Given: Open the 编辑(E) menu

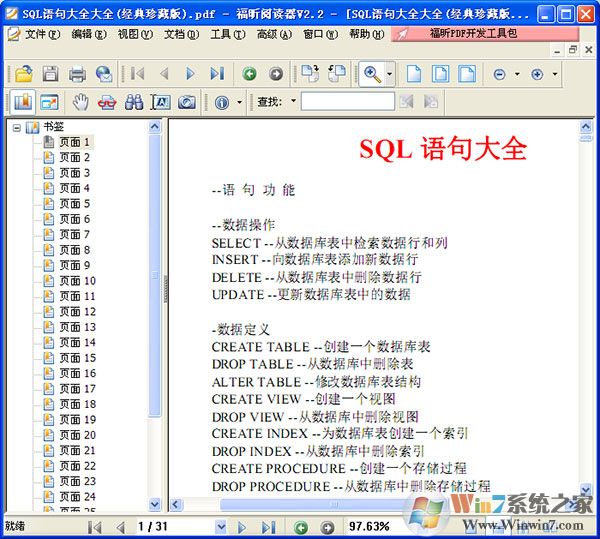Looking at the screenshot, I should 89,34.
